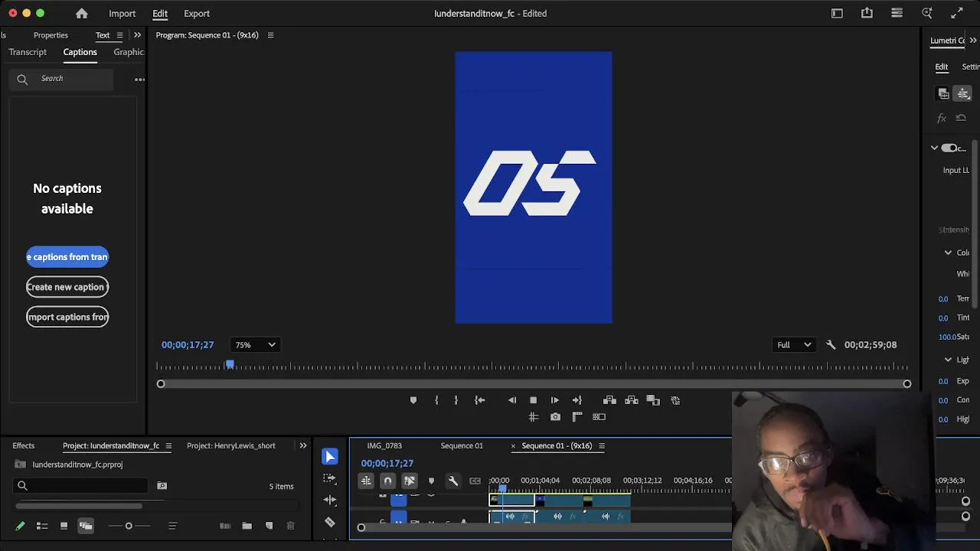This screenshot has width=980, height=551.
Task: Switch project to List view
Action: click(x=42, y=526)
